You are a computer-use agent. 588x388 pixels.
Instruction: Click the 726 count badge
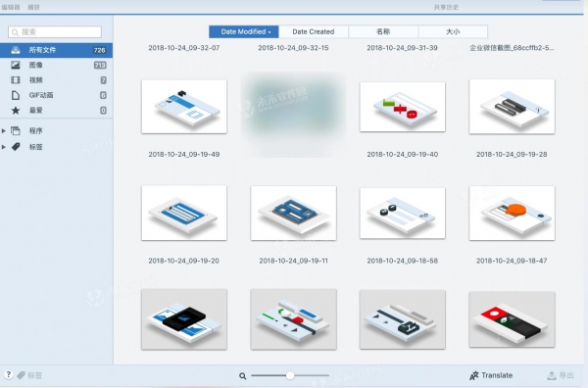(99, 50)
